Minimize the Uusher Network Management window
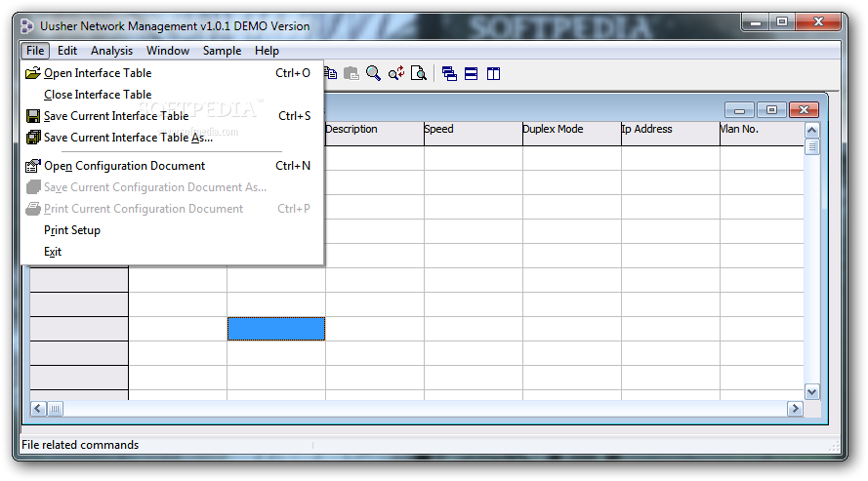The image size is (868, 481). point(755,22)
